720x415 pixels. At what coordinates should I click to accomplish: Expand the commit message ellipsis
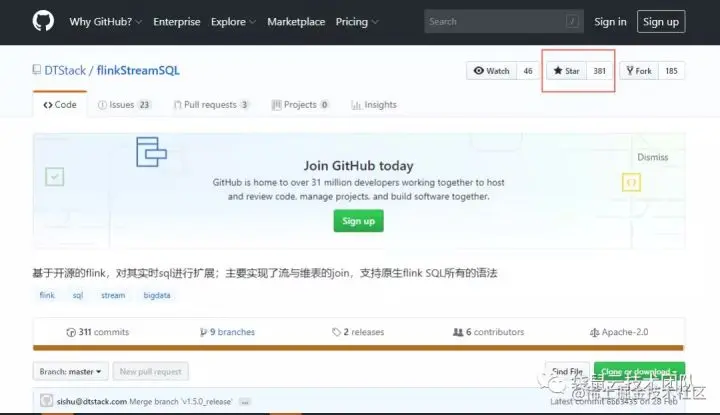[245, 402]
